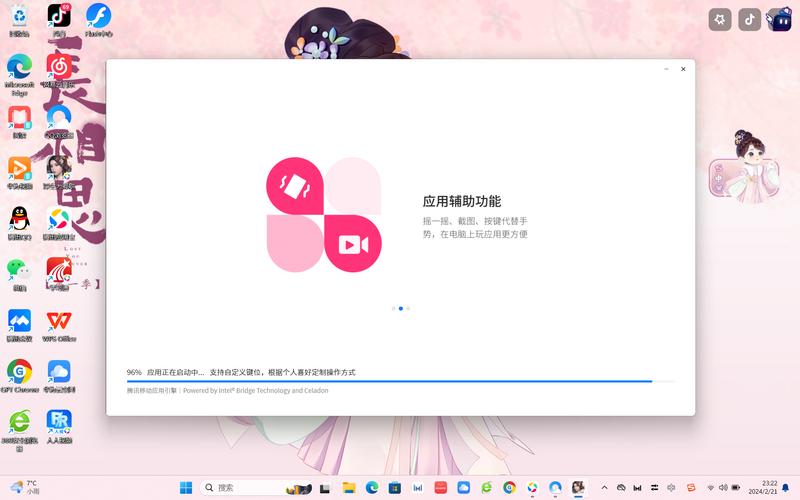Image resolution: width=800 pixels, height=500 pixels.
Task: Open the red app icon on the taskbar
Action: pos(441,488)
